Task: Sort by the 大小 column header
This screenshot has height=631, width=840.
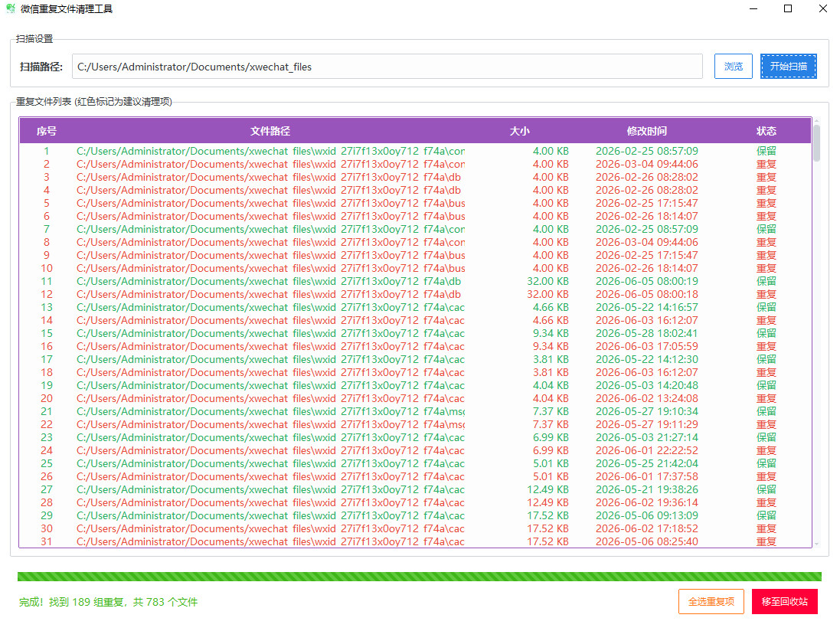Action: (x=520, y=131)
